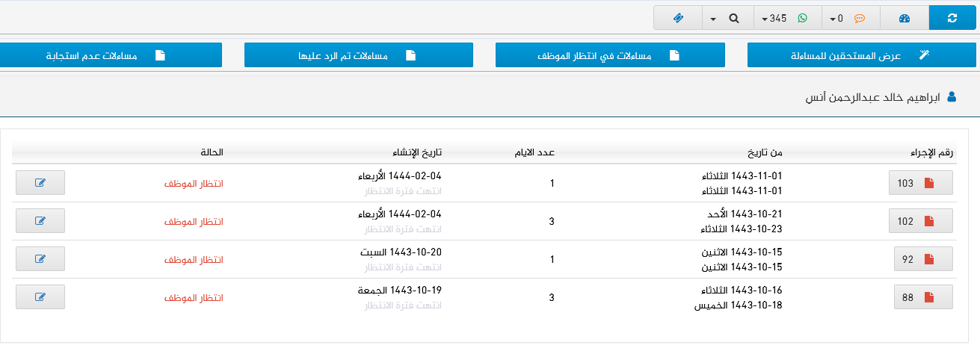Open the edit button for record 88
Screen dimensions: 980x351
click(40, 297)
